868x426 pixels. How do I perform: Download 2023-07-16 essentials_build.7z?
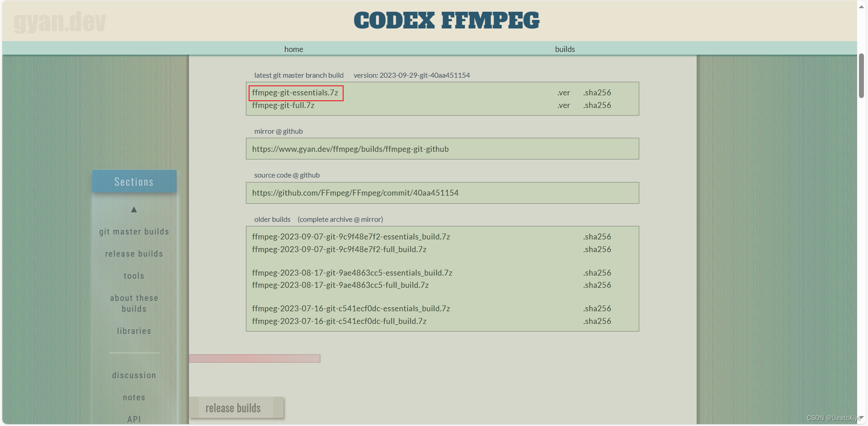point(351,309)
